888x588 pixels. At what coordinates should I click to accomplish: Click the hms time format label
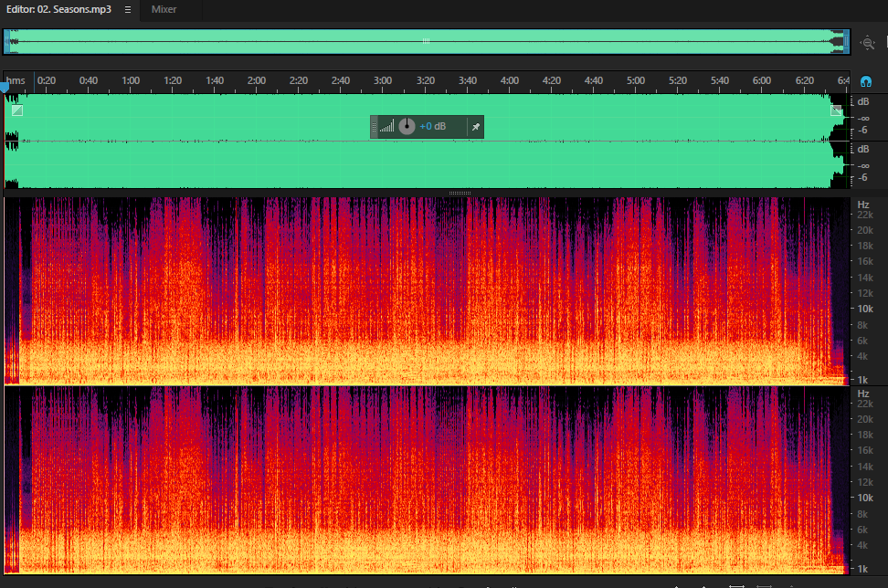pos(16,80)
